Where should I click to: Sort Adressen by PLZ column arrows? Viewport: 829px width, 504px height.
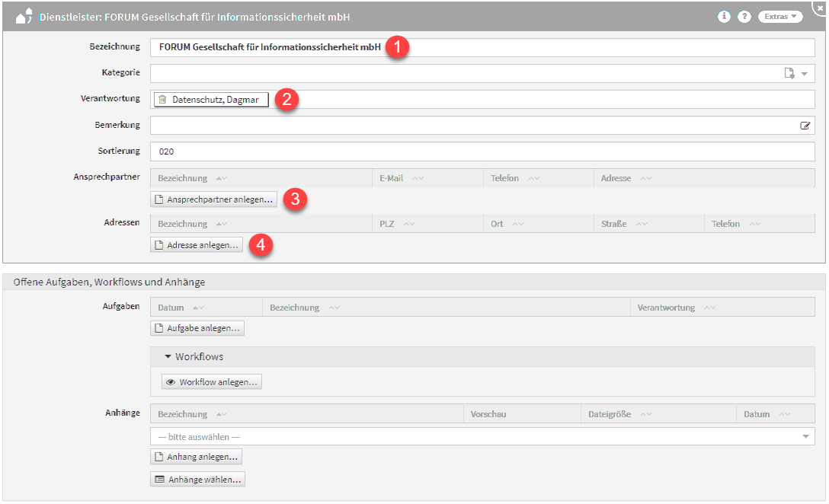click(409, 224)
